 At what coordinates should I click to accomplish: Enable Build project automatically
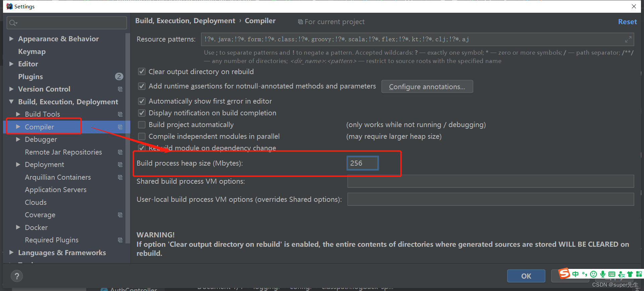tap(142, 125)
